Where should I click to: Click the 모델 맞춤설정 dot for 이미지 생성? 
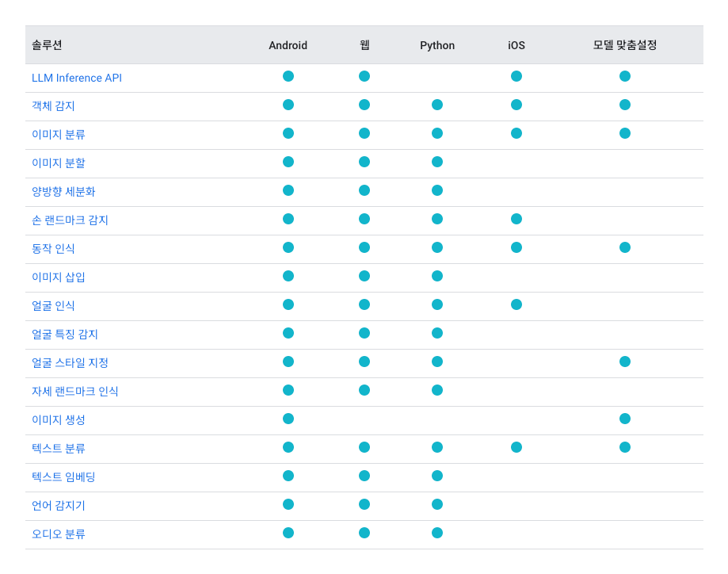625,419
